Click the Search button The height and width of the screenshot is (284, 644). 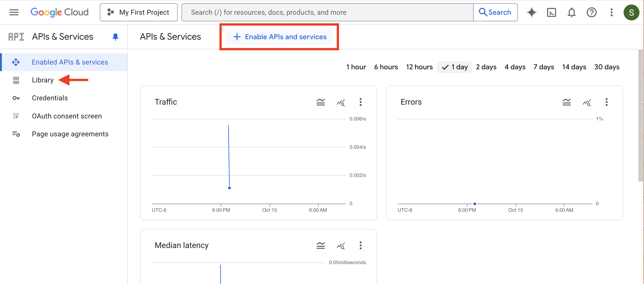coord(495,12)
